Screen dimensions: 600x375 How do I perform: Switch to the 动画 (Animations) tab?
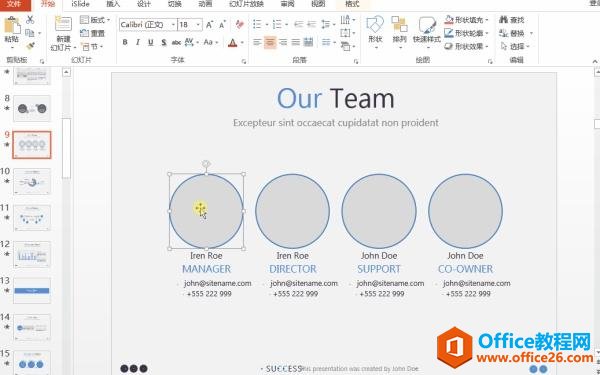tap(205, 4)
